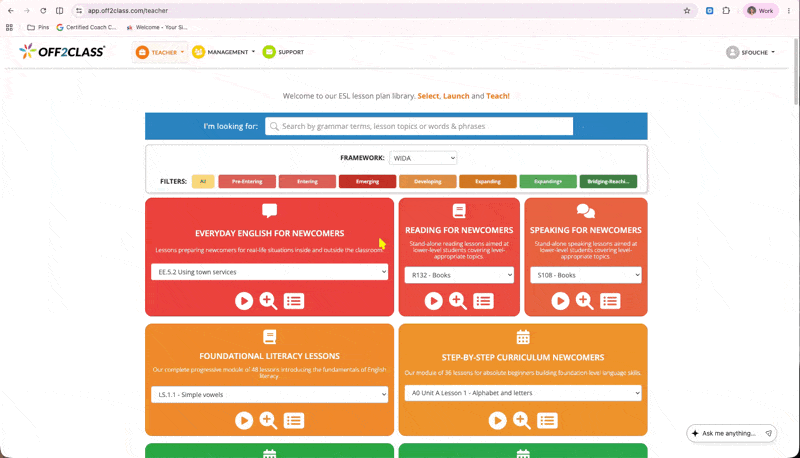
Task: Open the Teacher menu
Action: [x=160, y=52]
